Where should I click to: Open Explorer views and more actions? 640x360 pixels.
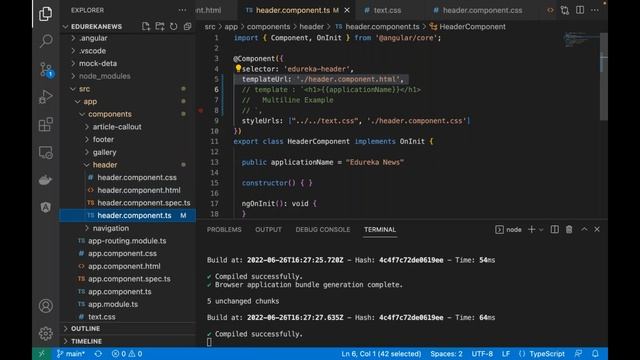click(182, 10)
